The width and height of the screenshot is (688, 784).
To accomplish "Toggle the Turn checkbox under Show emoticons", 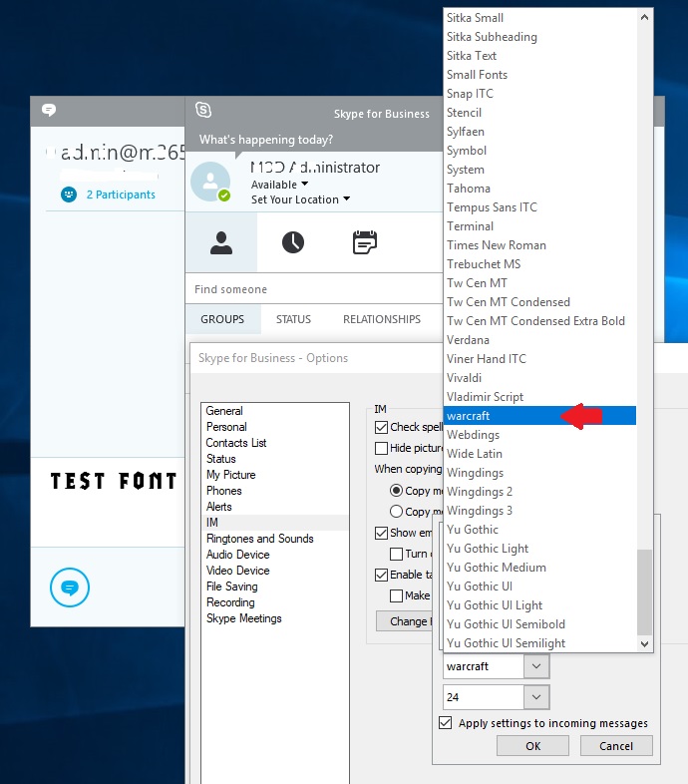I will click(396, 554).
